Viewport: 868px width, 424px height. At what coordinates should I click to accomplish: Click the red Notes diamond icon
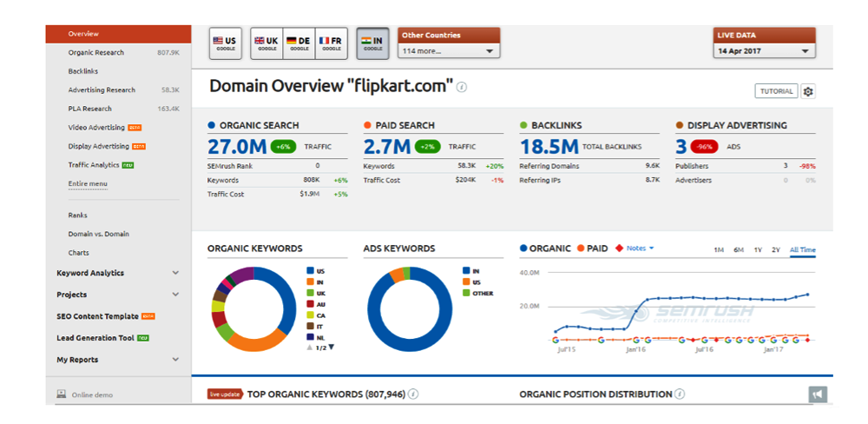click(619, 248)
